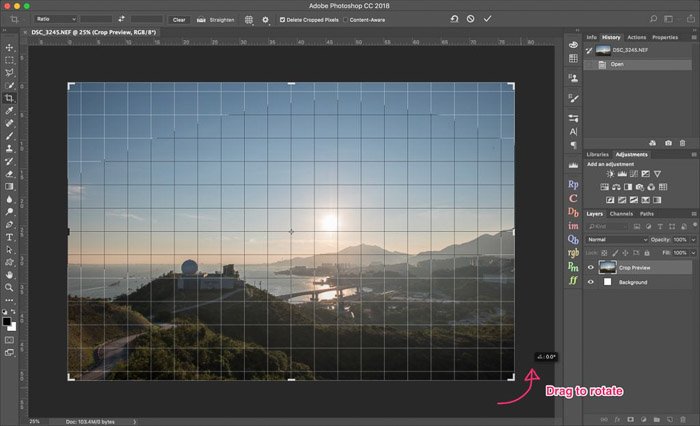
Task: Cancel the current crop operation
Action: tap(470, 19)
